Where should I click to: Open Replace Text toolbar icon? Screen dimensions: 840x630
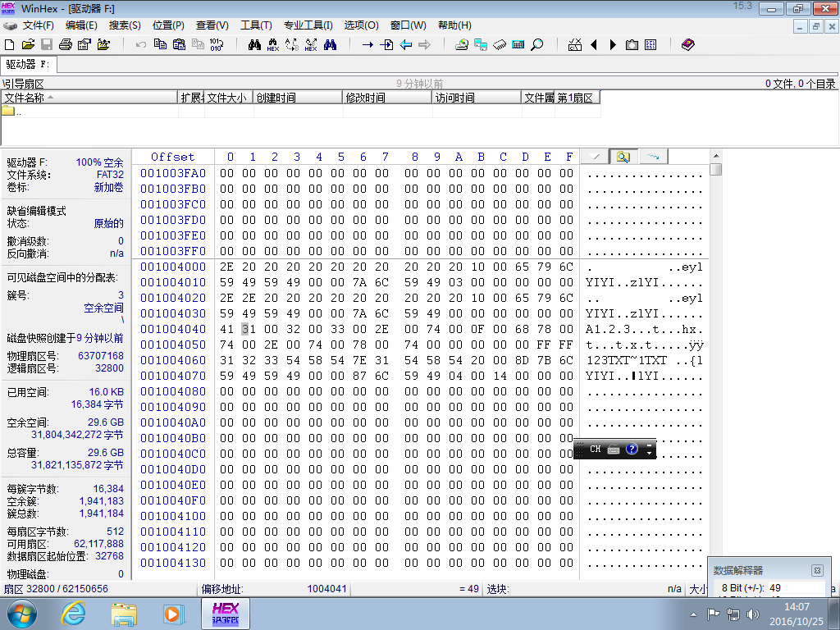pos(292,44)
